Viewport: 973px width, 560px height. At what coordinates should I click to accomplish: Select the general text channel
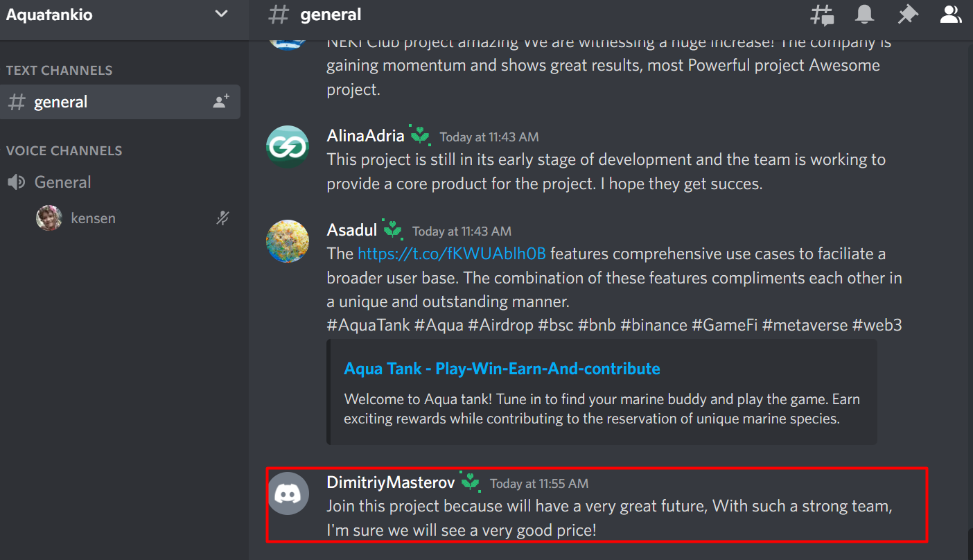121,102
